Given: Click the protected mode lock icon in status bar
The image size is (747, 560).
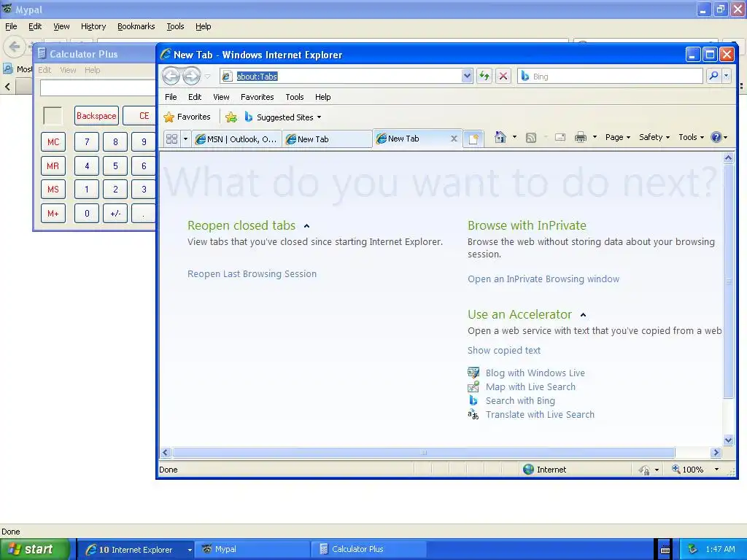Looking at the screenshot, I should 644,470.
